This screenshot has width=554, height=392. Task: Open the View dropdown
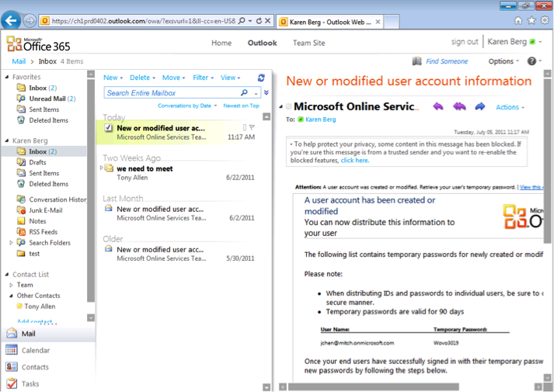coord(230,78)
